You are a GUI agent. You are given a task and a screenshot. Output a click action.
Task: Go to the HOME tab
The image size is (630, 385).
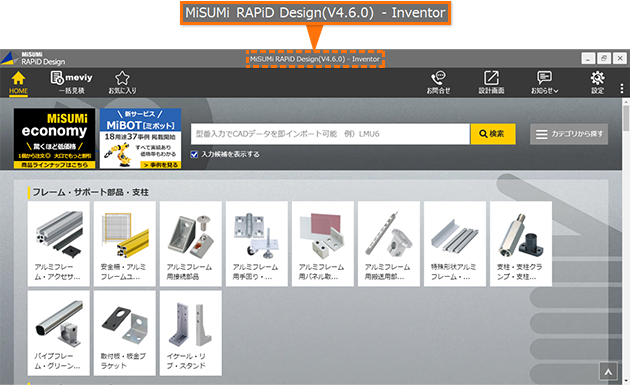[x=18, y=83]
